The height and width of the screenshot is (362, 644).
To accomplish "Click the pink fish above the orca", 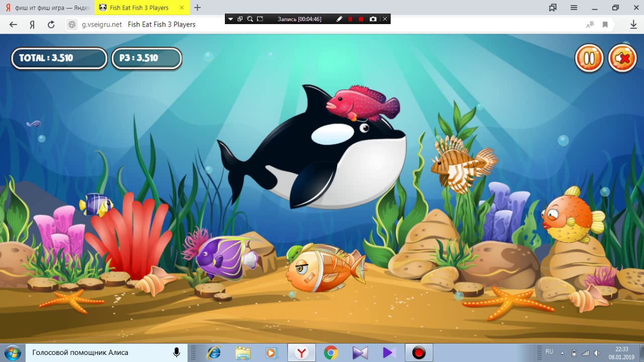I will point(363,103).
